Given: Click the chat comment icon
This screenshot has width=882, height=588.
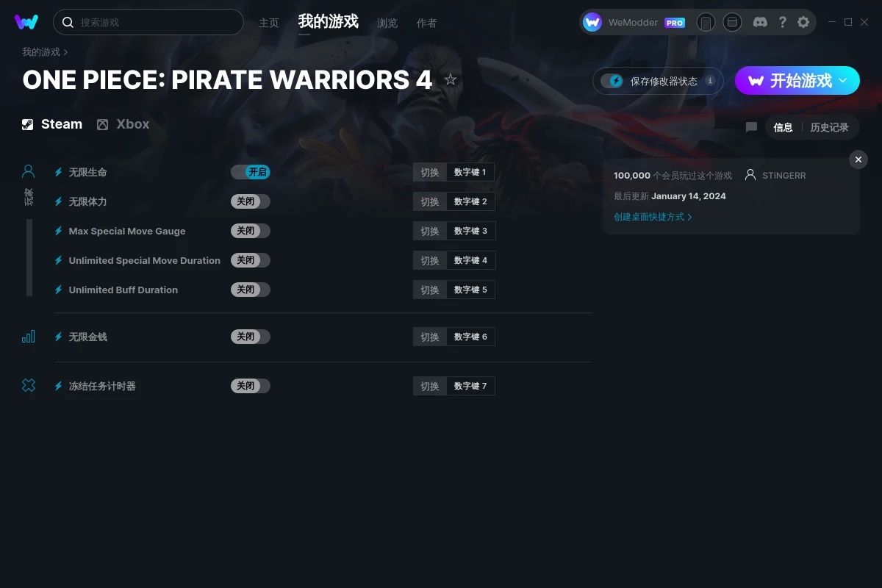Looking at the screenshot, I should pos(751,127).
